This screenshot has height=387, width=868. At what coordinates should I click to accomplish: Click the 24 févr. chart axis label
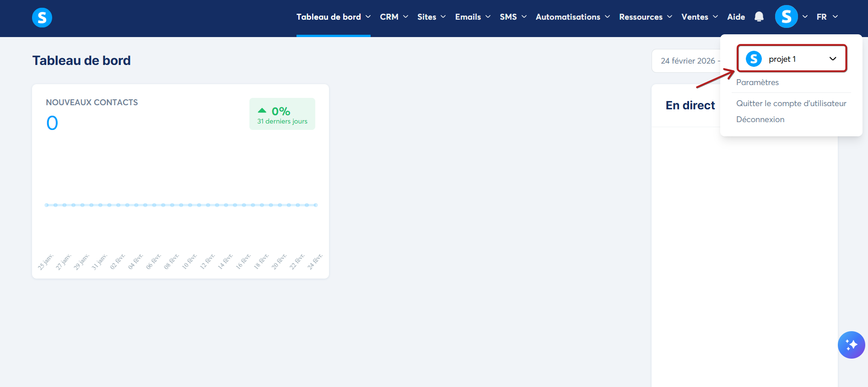[x=315, y=262]
